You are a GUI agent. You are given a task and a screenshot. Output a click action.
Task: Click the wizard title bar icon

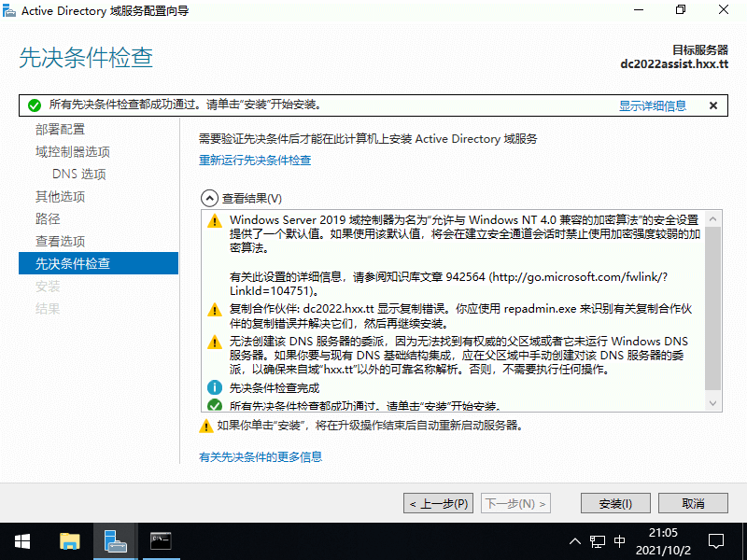pos(9,11)
